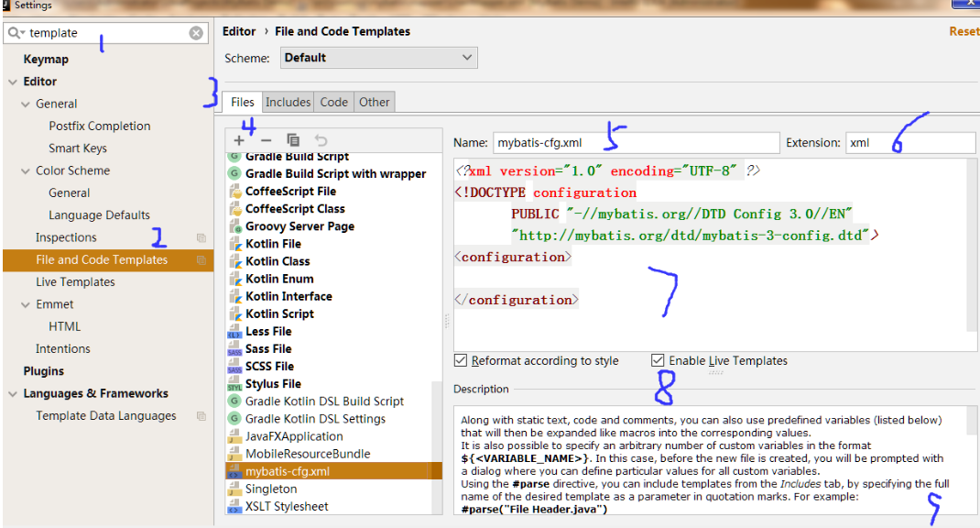
Task: Click the CoffeeScript File icon
Action: (x=234, y=191)
